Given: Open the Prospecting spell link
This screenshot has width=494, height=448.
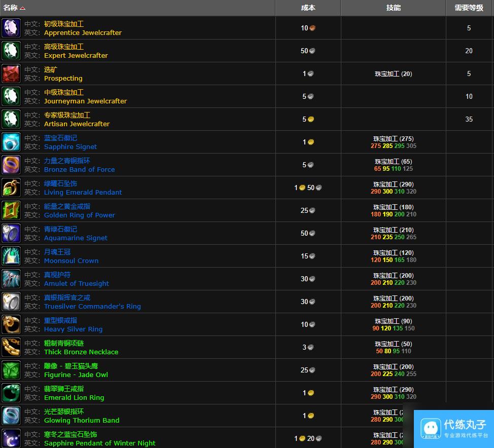Looking at the screenshot, I should (x=63, y=79).
